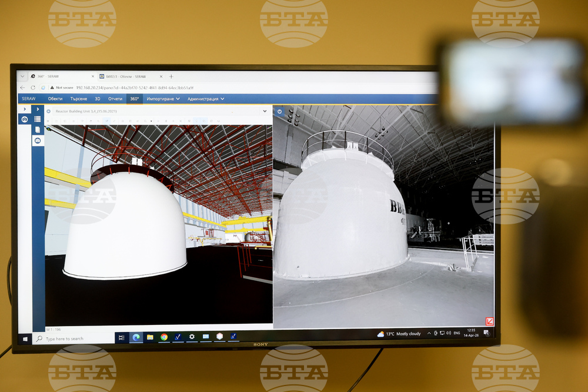Open the Settings gear app on taskbar
The height and width of the screenshot is (392, 588).
[192, 337]
